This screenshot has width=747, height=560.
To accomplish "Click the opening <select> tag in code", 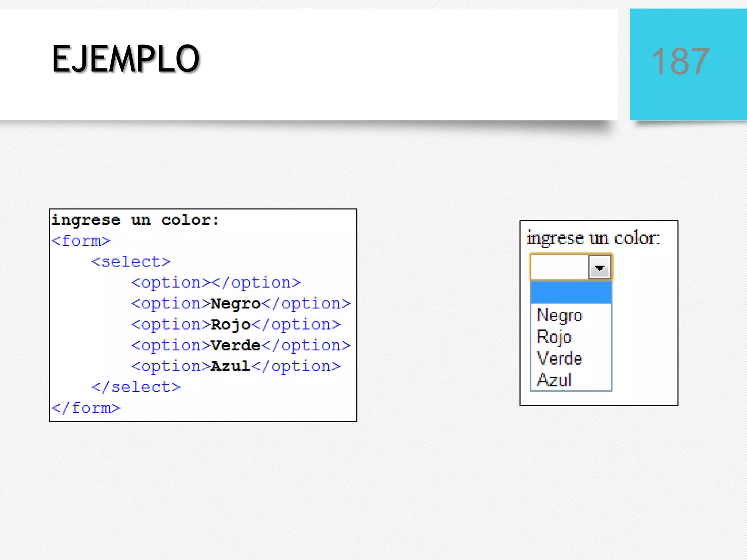I will [x=131, y=262].
